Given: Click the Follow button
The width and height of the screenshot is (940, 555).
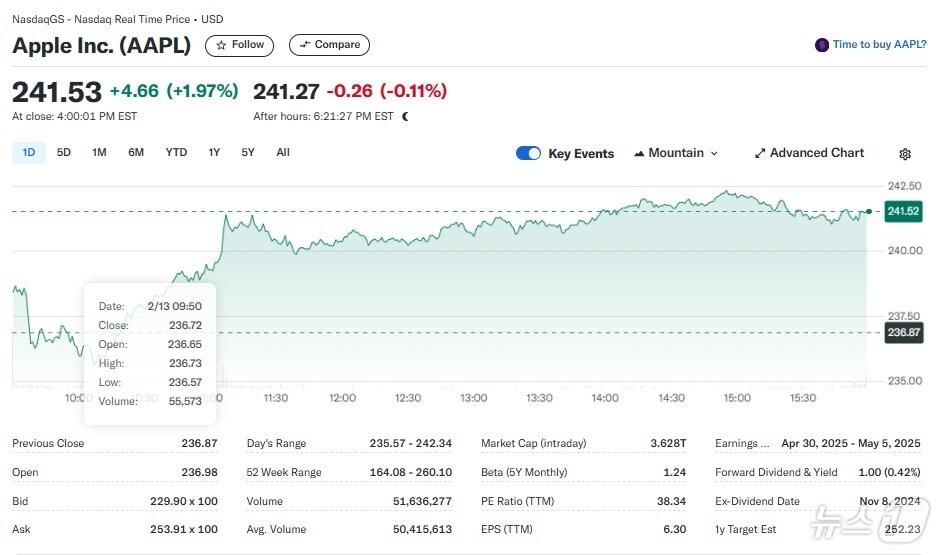Looking at the screenshot, I should (x=240, y=45).
